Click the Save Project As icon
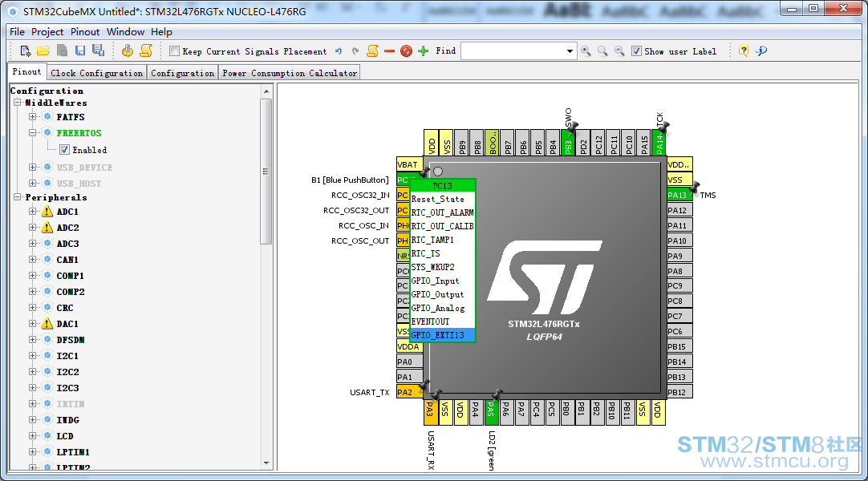Viewport: 868px width, 481px height. coord(99,51)
